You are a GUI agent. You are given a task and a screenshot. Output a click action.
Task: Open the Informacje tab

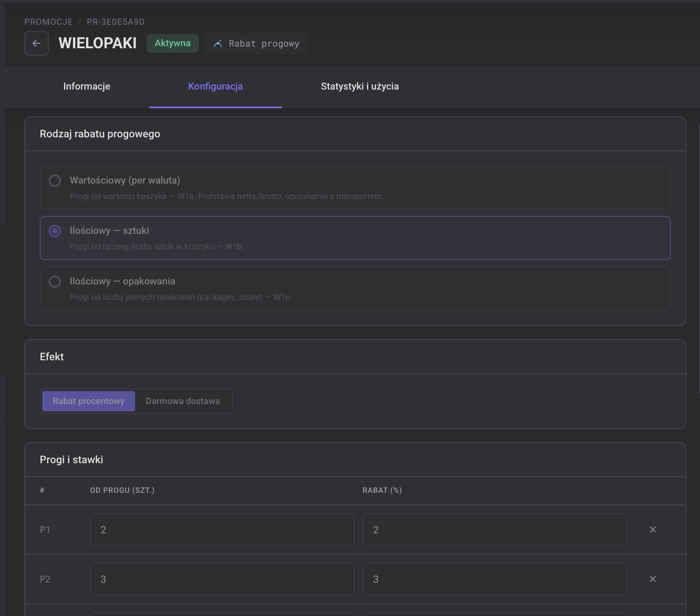pos(87,86)
